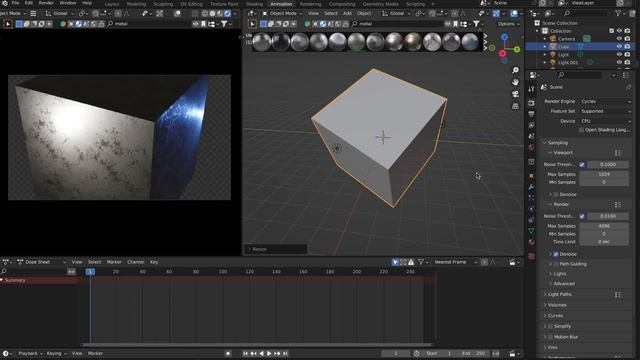The image size is (640, 360).
Task: Click the zoom magnifier icon in viewport
Action: click(x=516, y=70)
